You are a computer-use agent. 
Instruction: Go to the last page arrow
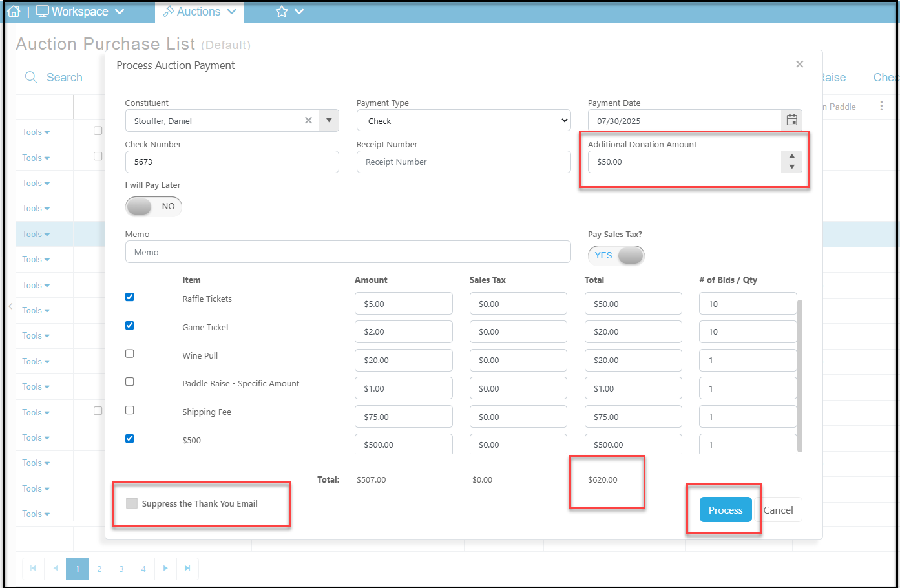(x=187, y=569)
